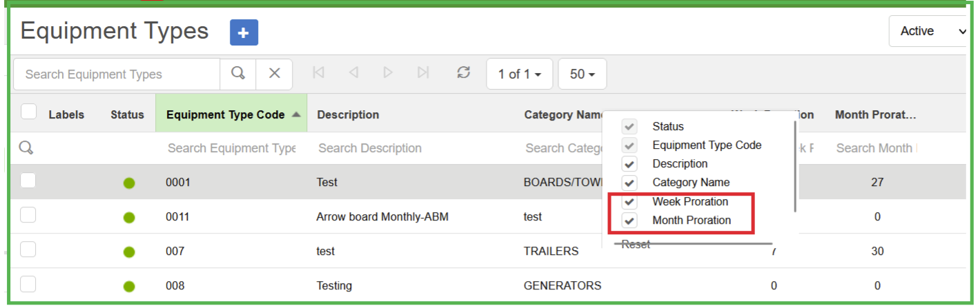Click the Reset link in column menu
The height and width of the screenshot is (308, 980).
pos(636,245)
